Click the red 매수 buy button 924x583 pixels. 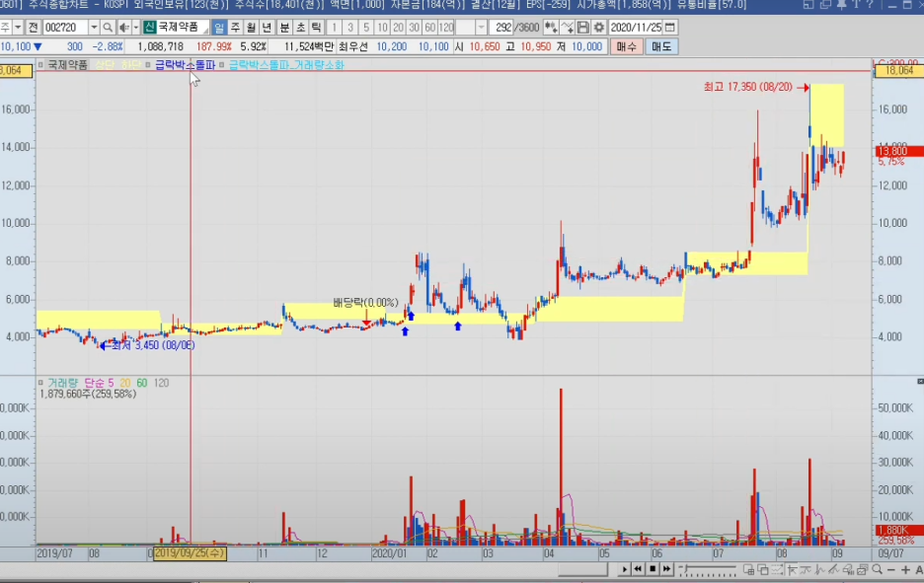point(626,46)
